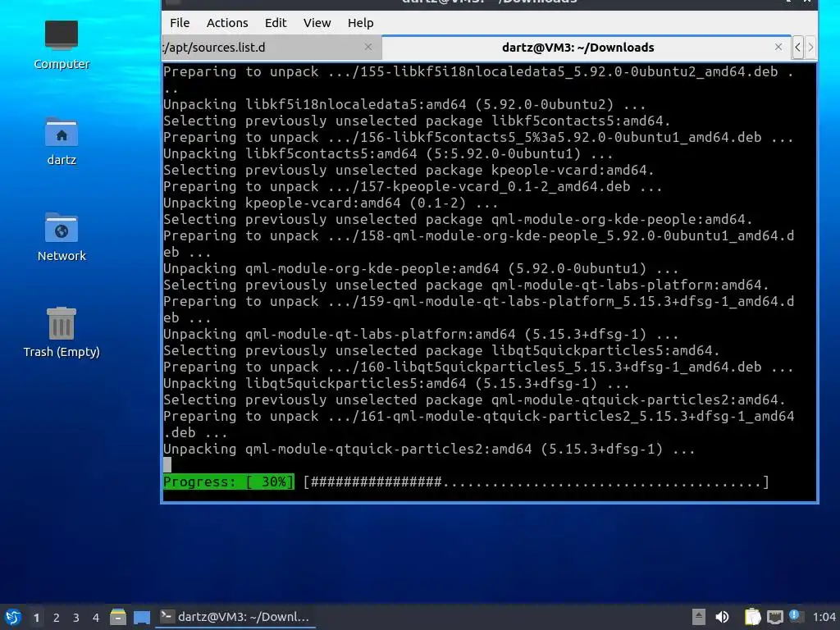Close the apt/sources.list.d tab
The width and height of the screenshot is (840, 630).
pyautogui.click(x=368, y=47)
